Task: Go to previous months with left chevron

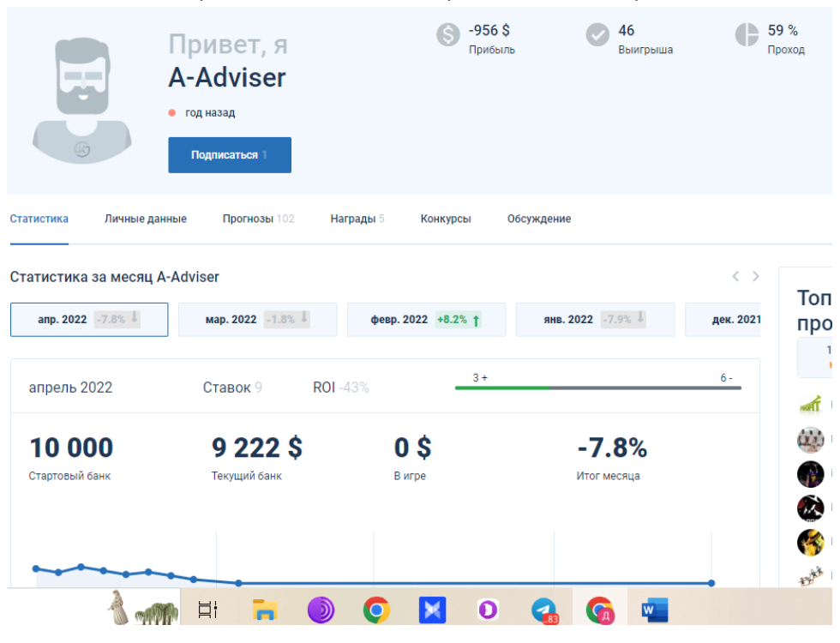Action: (x=735, y=276)
